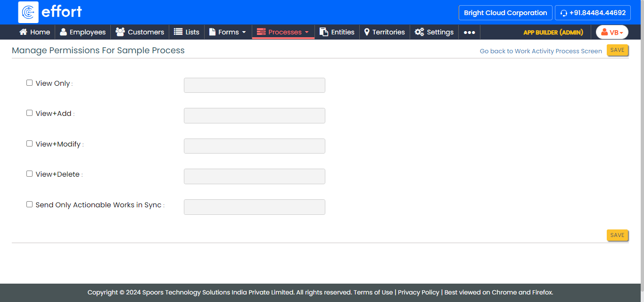Open Territories via the map pin icon

coord(367,32)
